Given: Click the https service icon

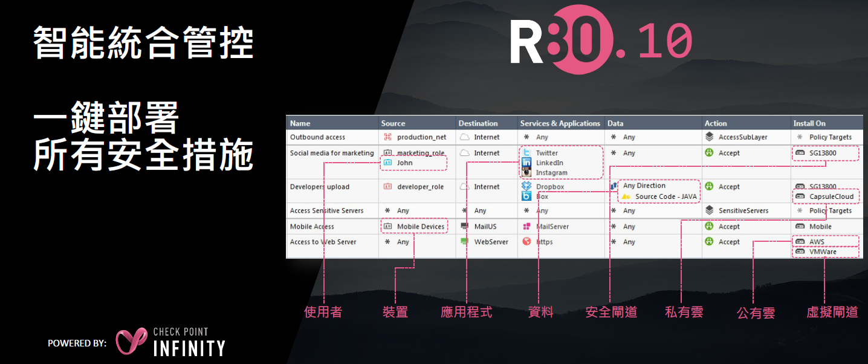Looking at the screenshot, I should tap(526, 242).
